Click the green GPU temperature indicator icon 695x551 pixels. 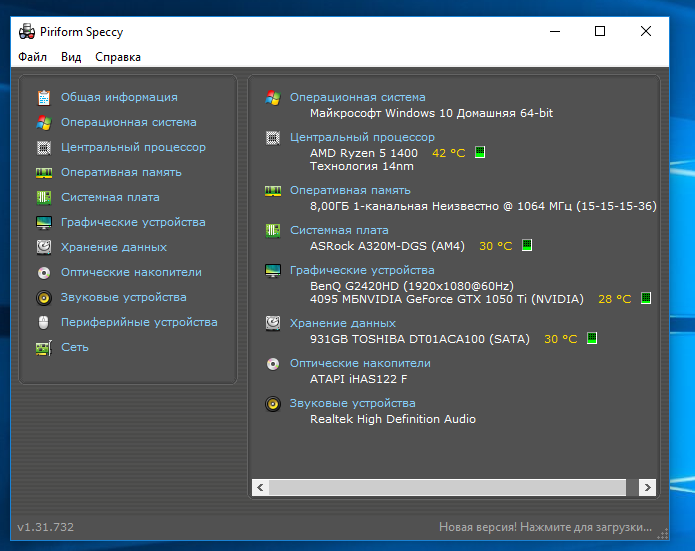(x=646, y=298)
